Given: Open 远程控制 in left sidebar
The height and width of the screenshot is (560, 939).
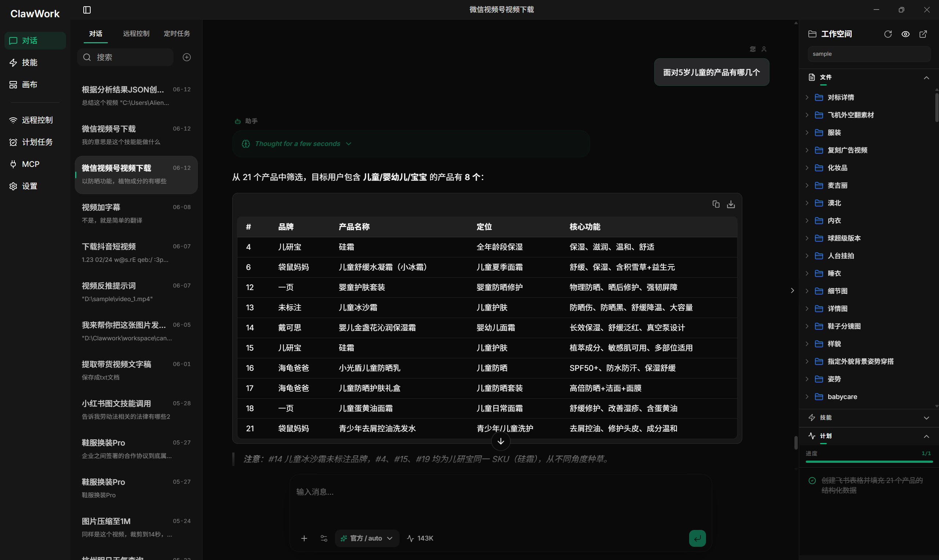Looking at the screenshot, I should pos(35,120).
